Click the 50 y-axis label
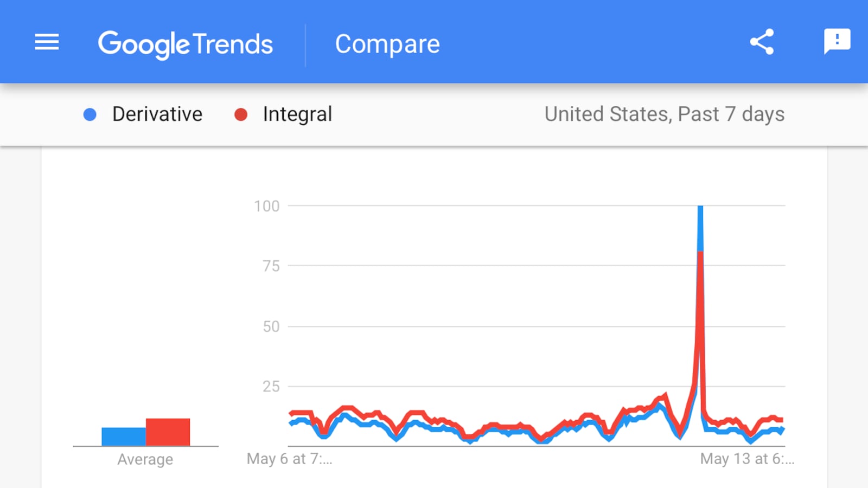868x488 pixels. (x=271, y=326)
